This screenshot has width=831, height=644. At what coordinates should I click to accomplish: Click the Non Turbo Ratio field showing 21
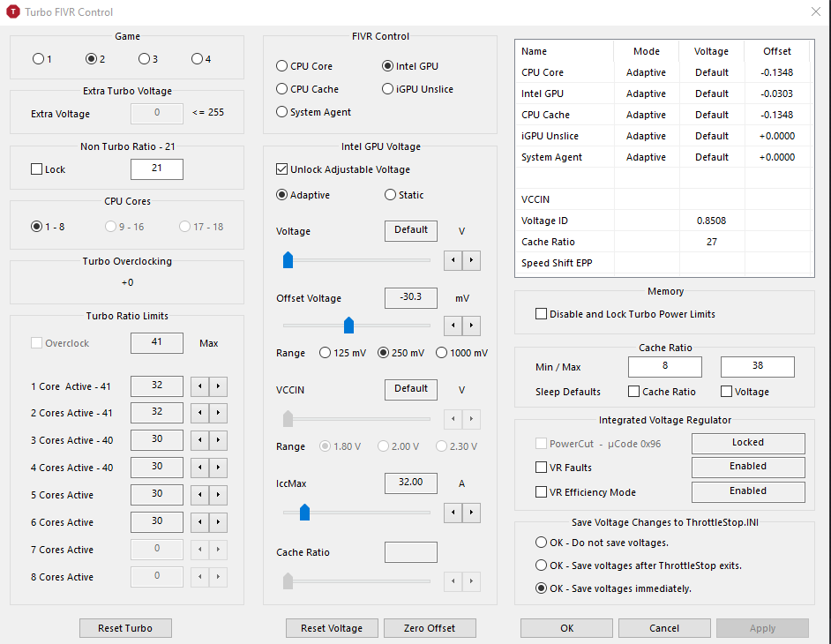[x=157, y=169]
